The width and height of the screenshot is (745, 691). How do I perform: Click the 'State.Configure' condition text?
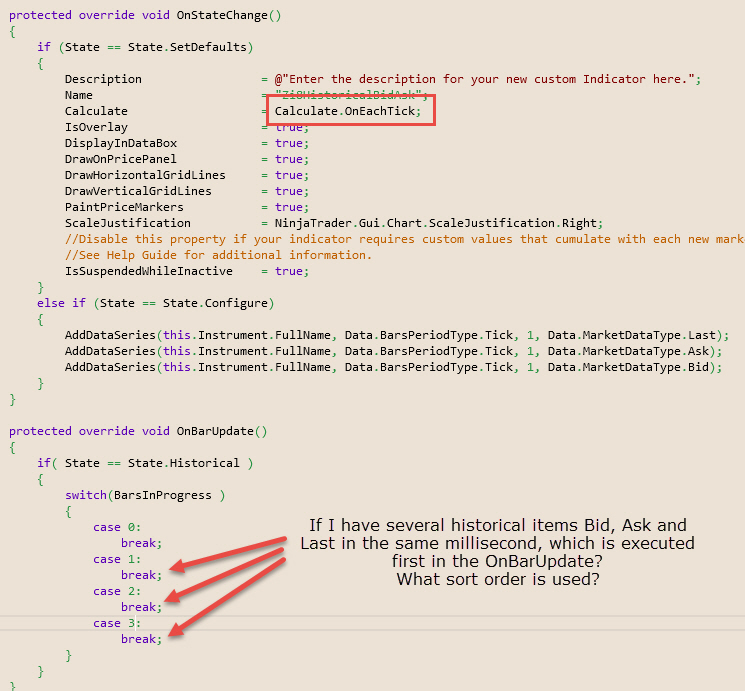[x=215, y=303]
